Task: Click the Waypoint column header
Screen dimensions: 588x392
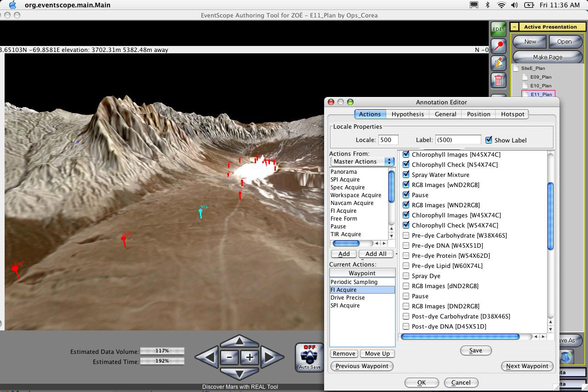Action: coord(362,273)
